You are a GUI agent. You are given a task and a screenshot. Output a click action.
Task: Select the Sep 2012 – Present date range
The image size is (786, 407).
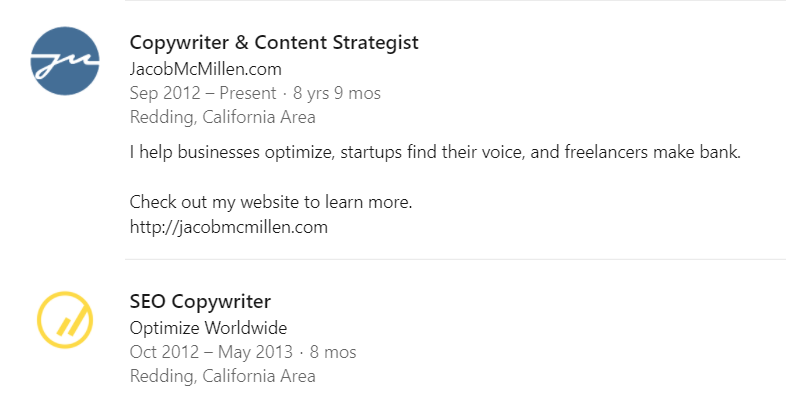tap(203, 93)
